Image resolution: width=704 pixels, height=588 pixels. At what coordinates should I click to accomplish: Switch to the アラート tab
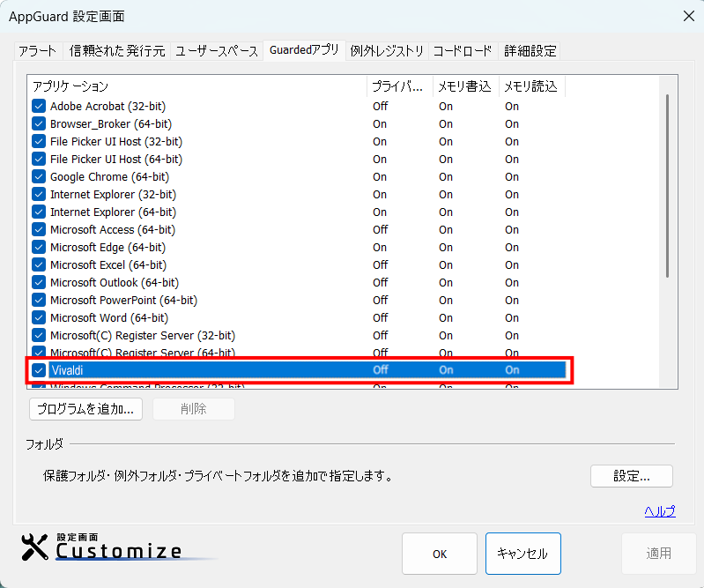[38, 51]
